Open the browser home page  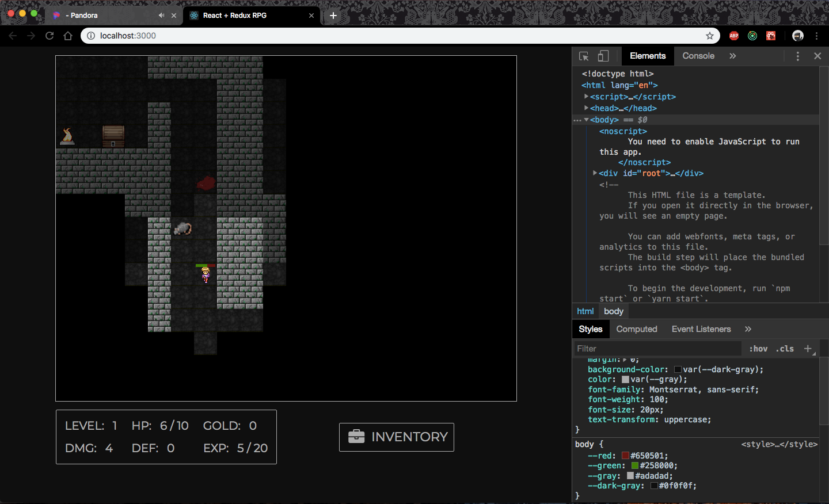pos(68,36)
